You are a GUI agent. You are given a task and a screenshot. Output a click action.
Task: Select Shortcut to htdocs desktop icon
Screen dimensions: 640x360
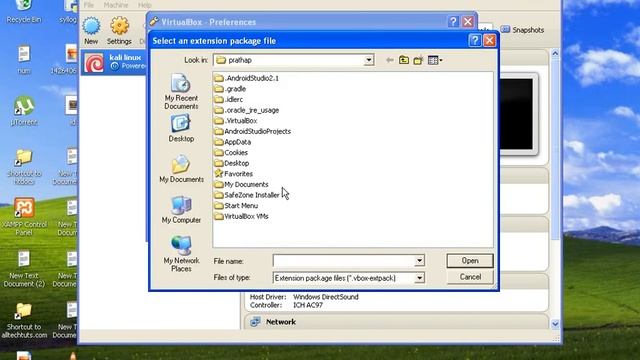click(x=24, y=167)
